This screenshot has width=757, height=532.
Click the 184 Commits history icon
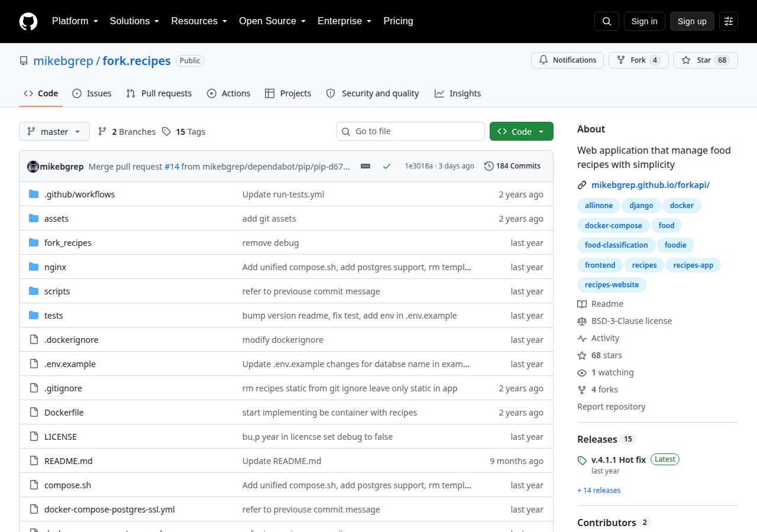(489, 166)
